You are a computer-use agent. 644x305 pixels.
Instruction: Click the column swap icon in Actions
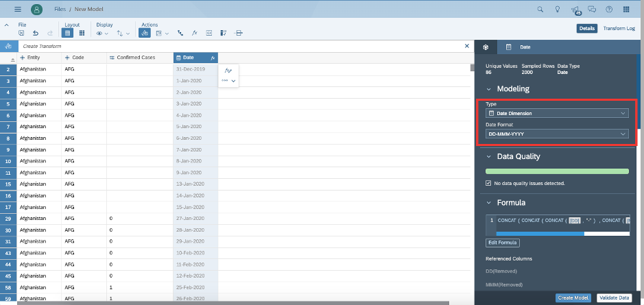[x=209, y=34]
